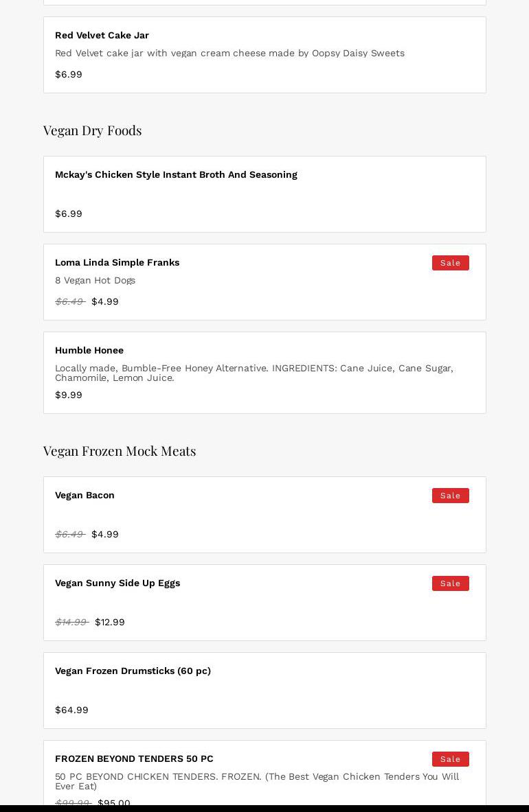Click the $4.99 sale price for Loma Linda Franks

point(105,301)
